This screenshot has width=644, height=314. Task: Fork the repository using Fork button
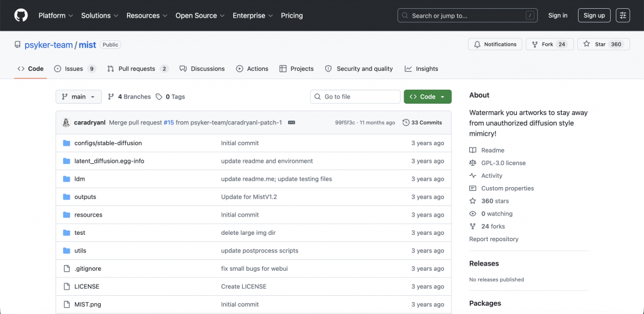[x=548, y=45]
